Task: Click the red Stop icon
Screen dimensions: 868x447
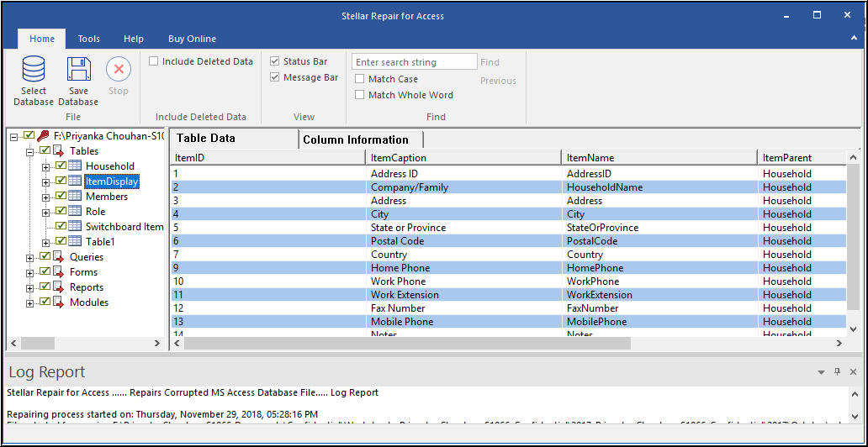Action: 119,69
